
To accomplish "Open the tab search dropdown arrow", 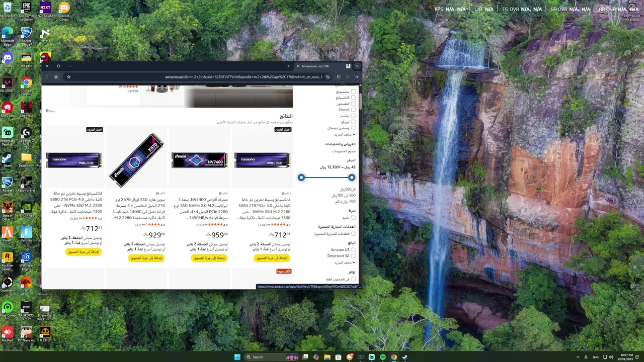I will pos(357,66).
